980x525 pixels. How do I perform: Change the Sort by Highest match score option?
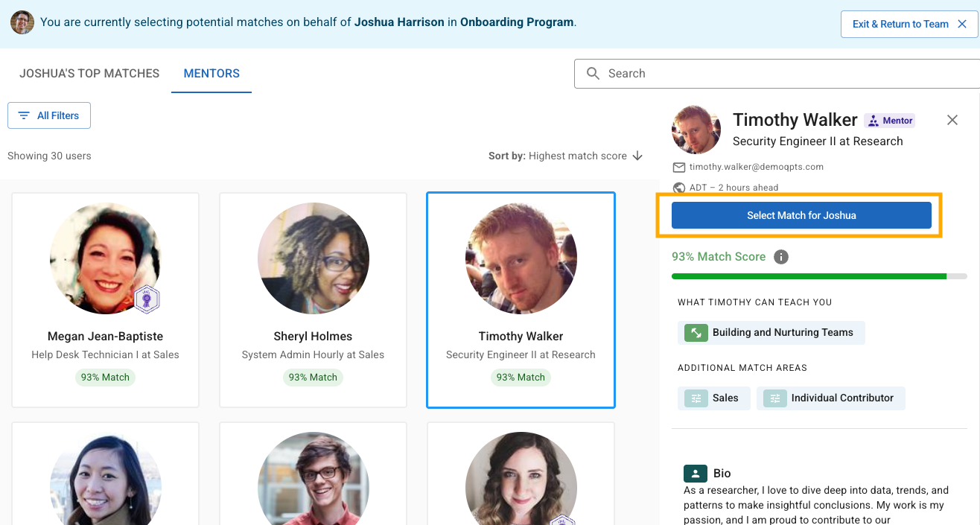pyautogui.click(x=577, y=156)
